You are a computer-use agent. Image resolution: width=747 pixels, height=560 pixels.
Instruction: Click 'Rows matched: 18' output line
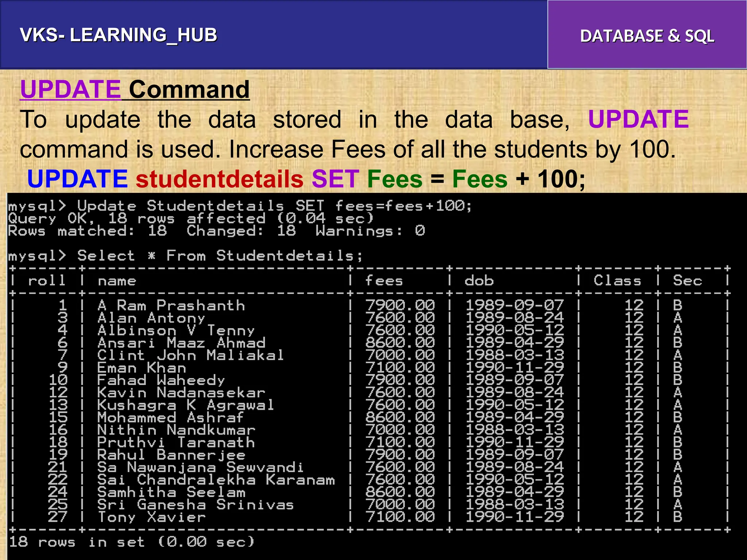point(217,231)
